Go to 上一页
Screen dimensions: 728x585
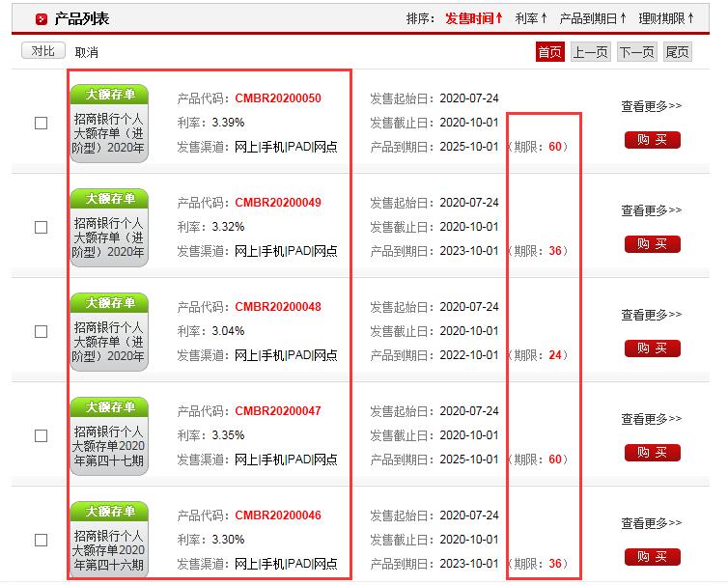coord(591,52)
